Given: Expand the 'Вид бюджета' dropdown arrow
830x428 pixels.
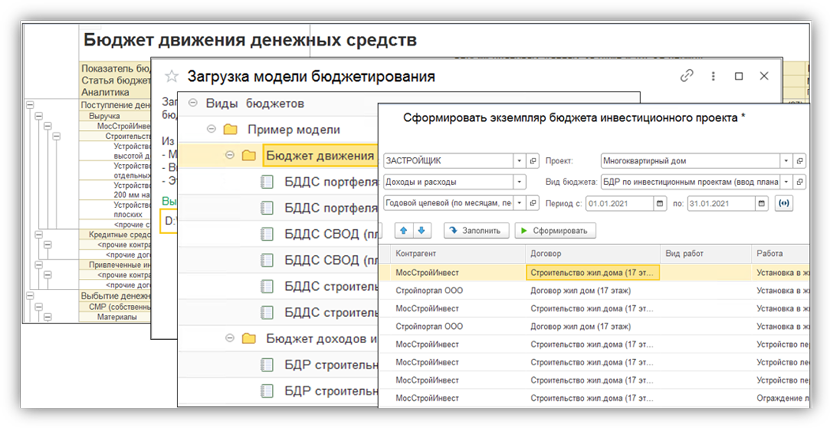Looking at the screenshot, I should [x=785, y=182].
